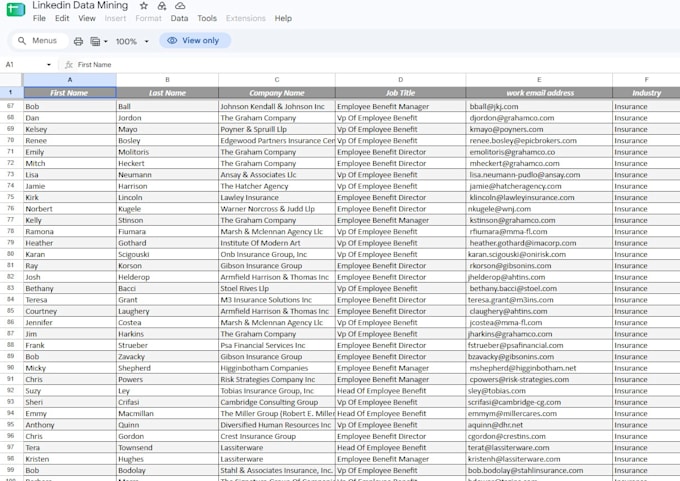The width and height of the screenshot is (680, 481).
Task: Click email cell cpowers@risk-strategies.com
Action: 539,379
